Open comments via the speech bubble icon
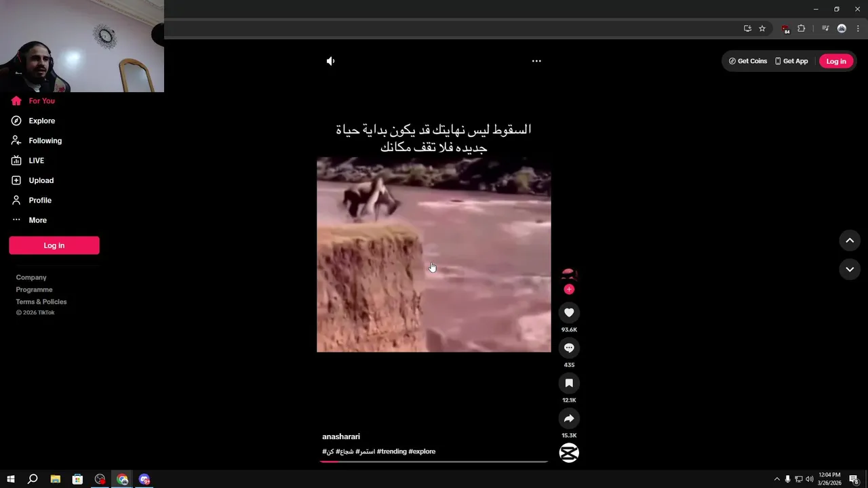The width and height of the screenshot is (868, 488). [569, 348]
